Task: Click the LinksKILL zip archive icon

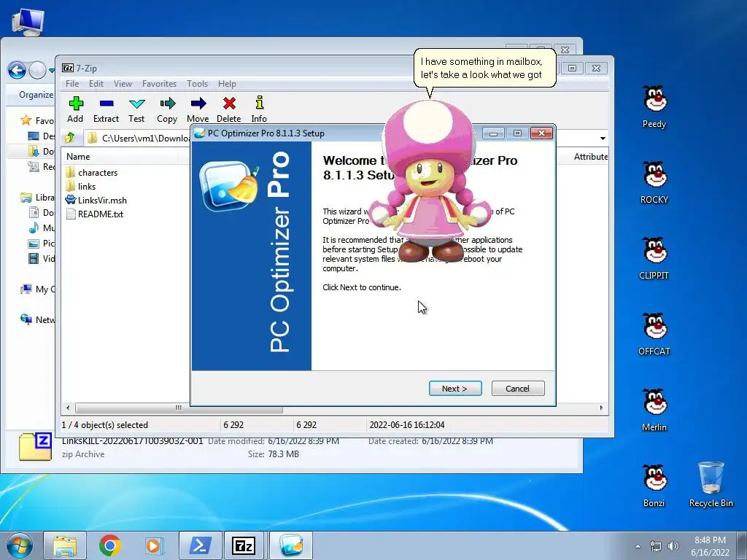Action: pyautogui.click(x=35, y=447)
